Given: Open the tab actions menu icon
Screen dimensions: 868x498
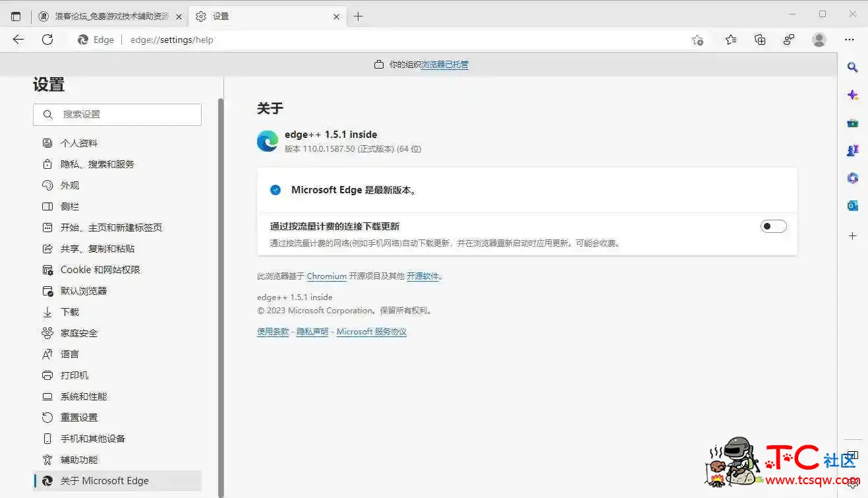Looking at the screenshot, I should click(16, 16).
